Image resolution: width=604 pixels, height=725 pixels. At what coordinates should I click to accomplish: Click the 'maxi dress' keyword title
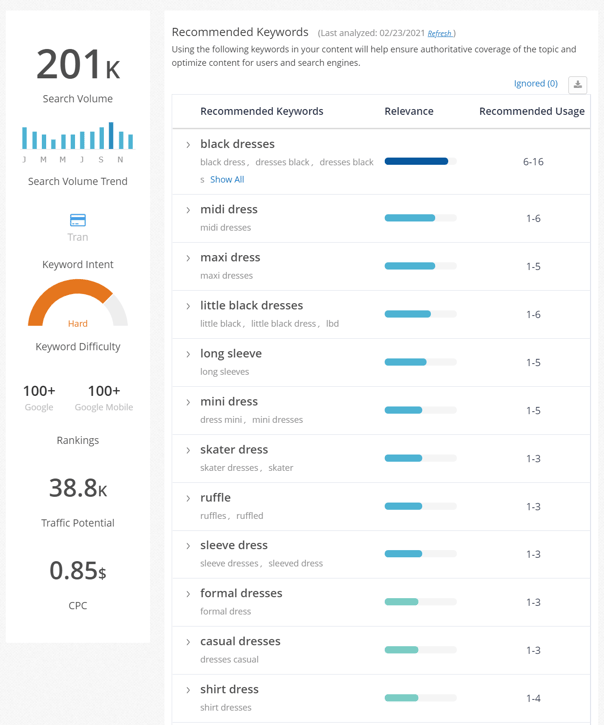tap(230, 258)
